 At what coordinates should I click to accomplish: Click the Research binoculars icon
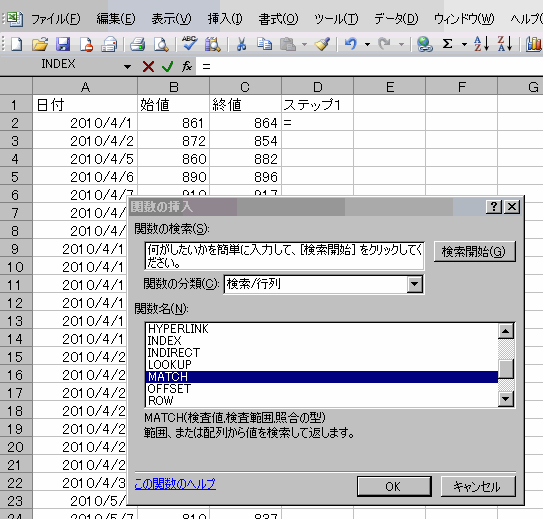213,44
